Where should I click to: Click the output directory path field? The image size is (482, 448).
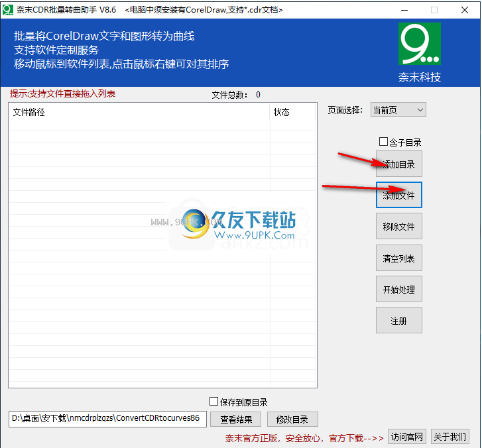tap(107, 419)
